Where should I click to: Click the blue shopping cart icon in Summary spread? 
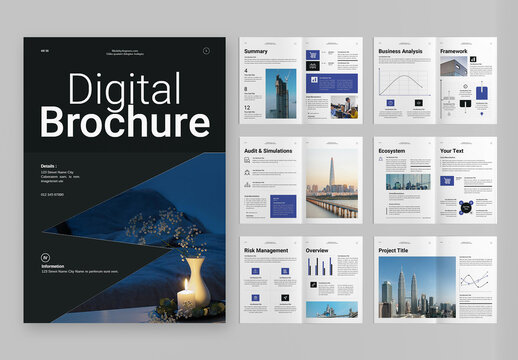tap(313, 55)
